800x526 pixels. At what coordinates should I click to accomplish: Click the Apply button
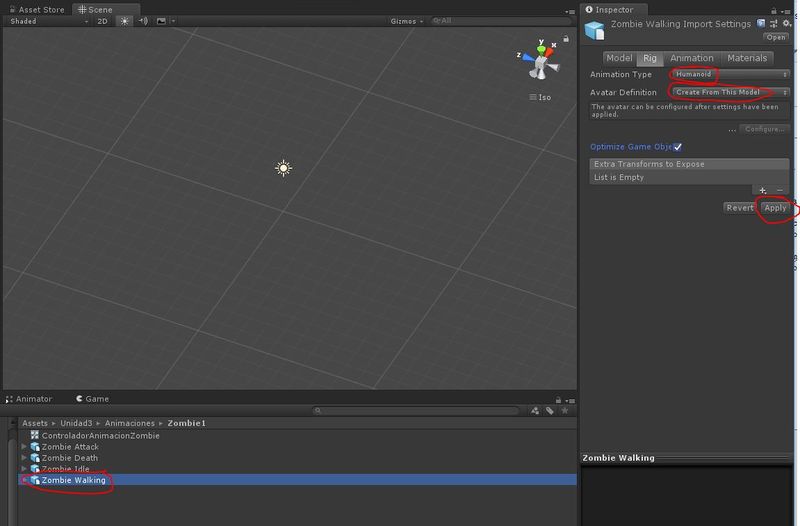[x=775, y=208]
